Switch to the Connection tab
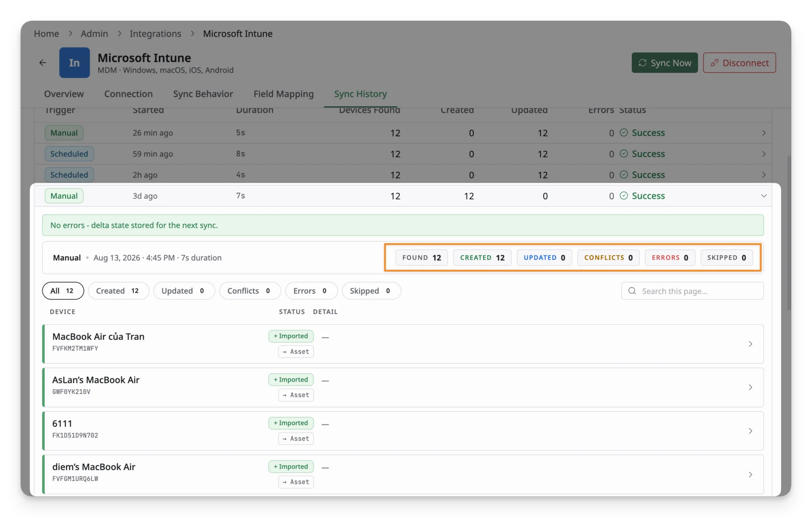Screen dimensions: 812x517 coord(128,94)
